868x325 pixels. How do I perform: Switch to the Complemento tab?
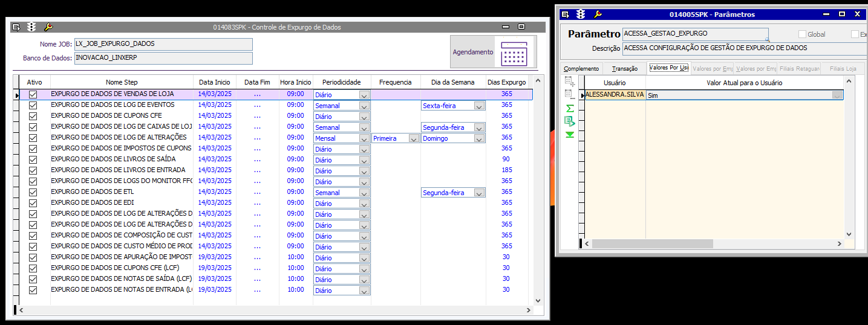click(x=581, y=68)
